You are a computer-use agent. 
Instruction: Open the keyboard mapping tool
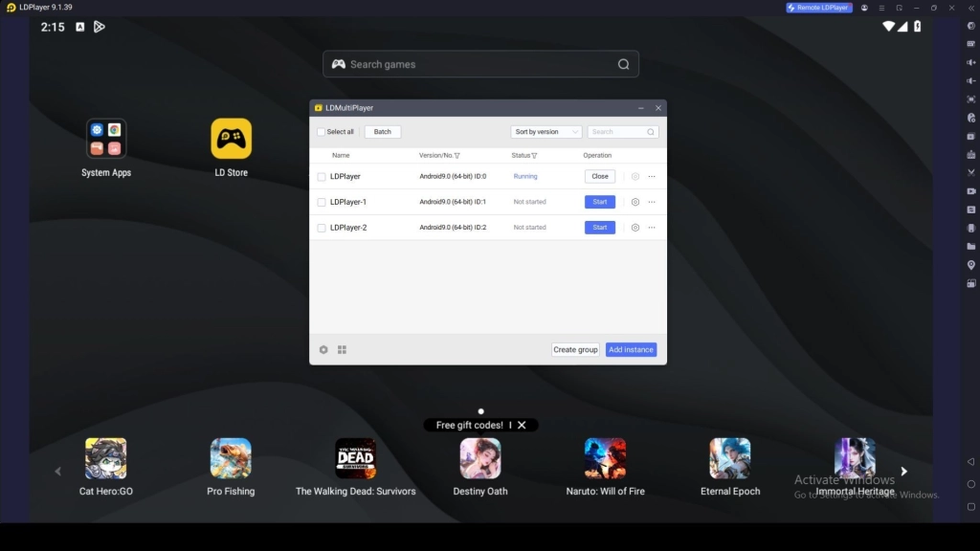pyautogui.click(x=970, y=45)
